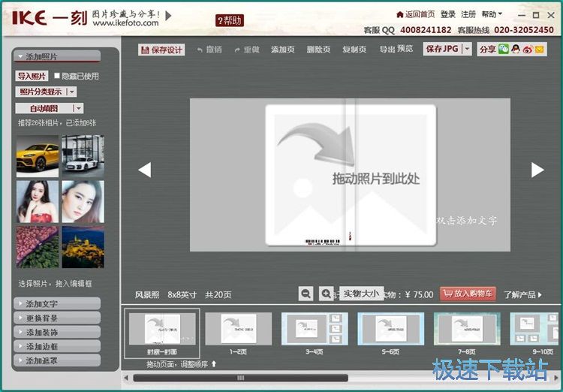Expand the 添加文字 panel

[58, 303]
